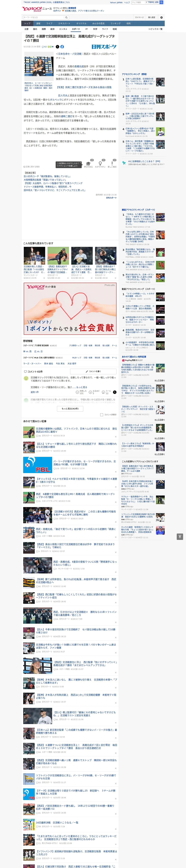Screen dimensions: 186x868
Task: Click the コメントを書く button
Action: (93, 371)
